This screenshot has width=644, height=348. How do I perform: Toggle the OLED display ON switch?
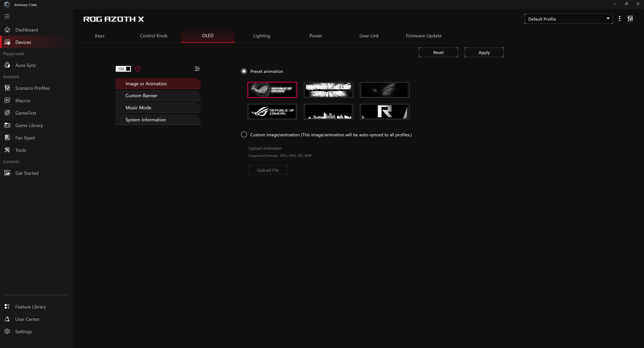click(x=123, y=69)
